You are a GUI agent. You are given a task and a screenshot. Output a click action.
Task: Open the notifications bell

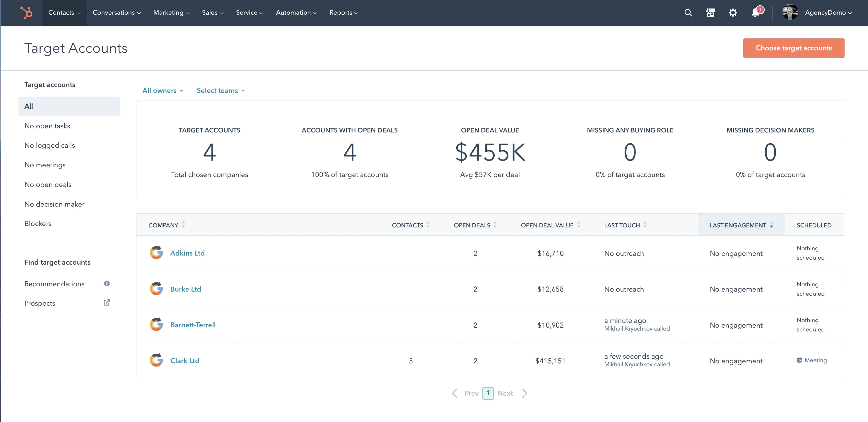755,13
